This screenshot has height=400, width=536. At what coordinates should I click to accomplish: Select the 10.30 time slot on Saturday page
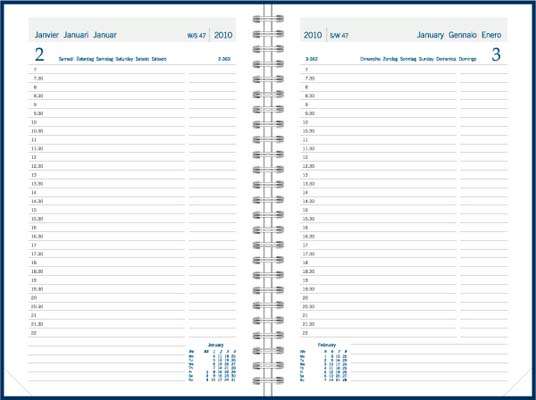107,131
